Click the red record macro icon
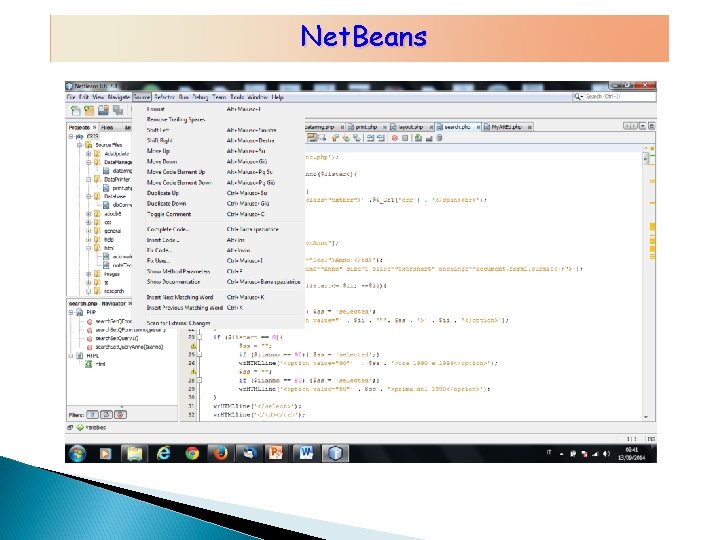The image size is (720, 540). coord(394,138)
